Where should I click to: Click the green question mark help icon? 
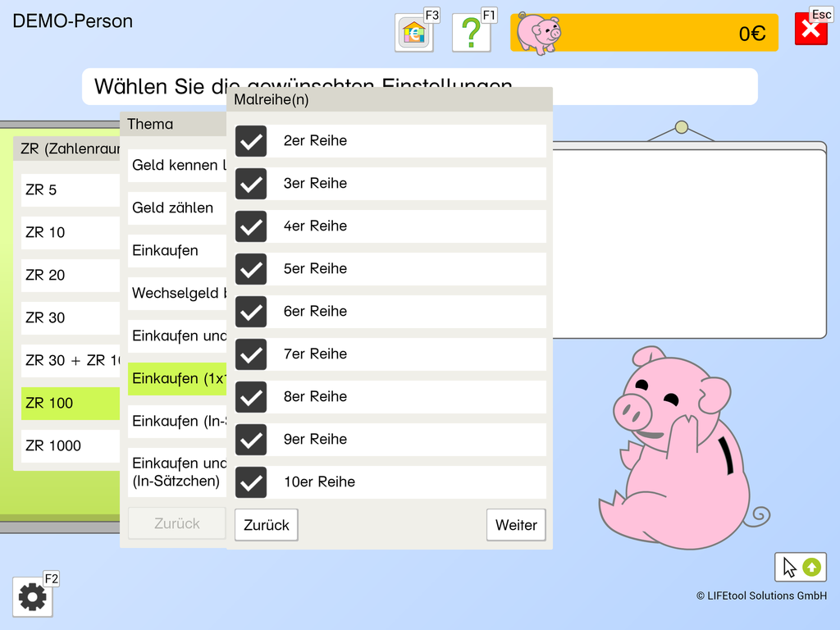click(471, 34)
